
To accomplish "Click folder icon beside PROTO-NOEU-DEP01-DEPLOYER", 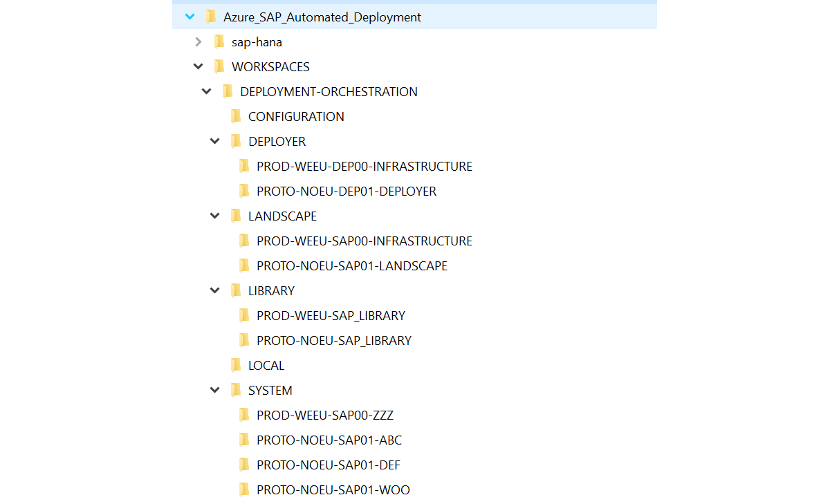I will 244,192.
